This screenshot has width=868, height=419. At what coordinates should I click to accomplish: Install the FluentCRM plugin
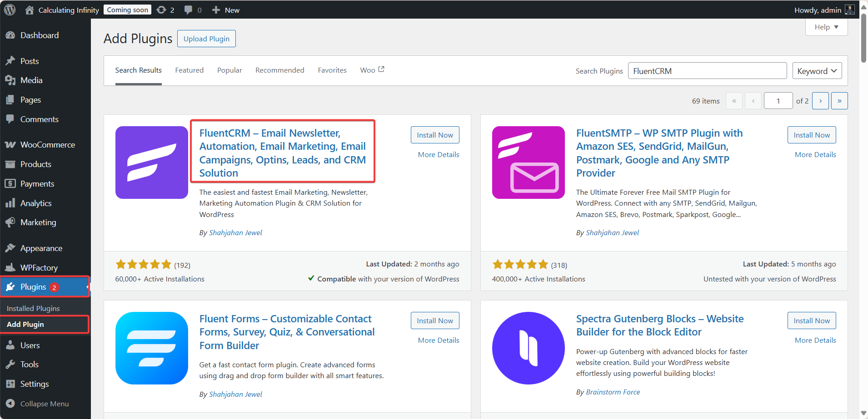(x=434, y=134)
